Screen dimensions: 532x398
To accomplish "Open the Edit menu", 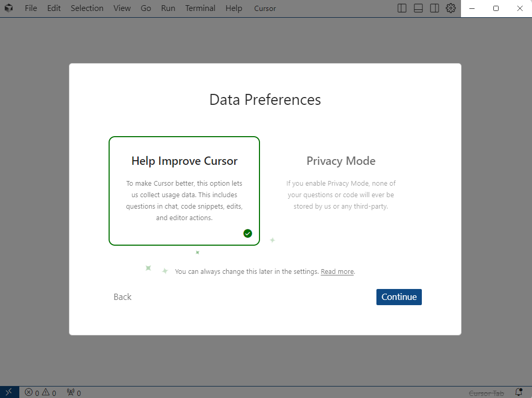I will pyautogui.click(x=54, y=8).
